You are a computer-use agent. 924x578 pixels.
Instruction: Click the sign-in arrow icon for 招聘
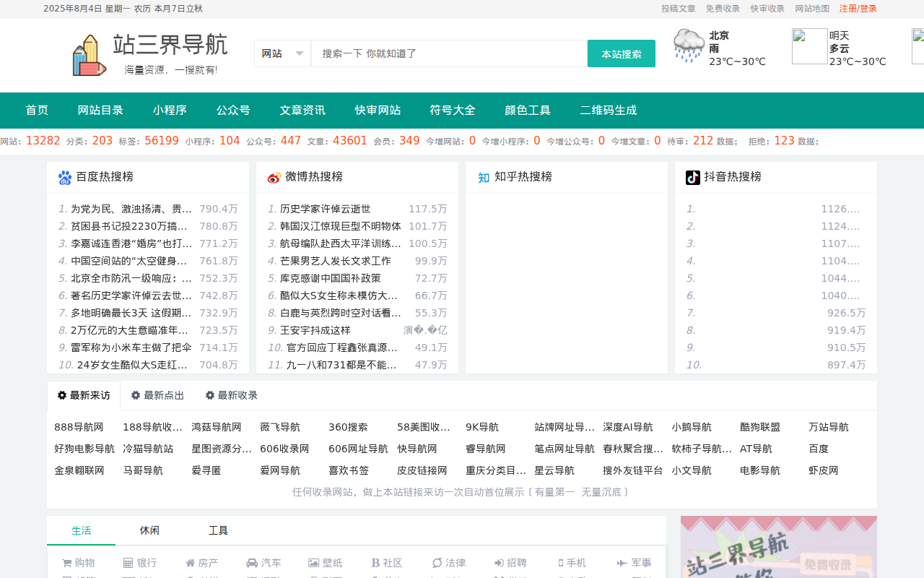coord(499,563)
